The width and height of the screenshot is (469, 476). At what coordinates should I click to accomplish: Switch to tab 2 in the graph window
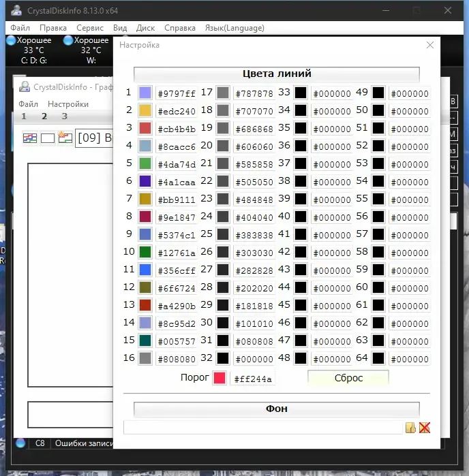44,116
